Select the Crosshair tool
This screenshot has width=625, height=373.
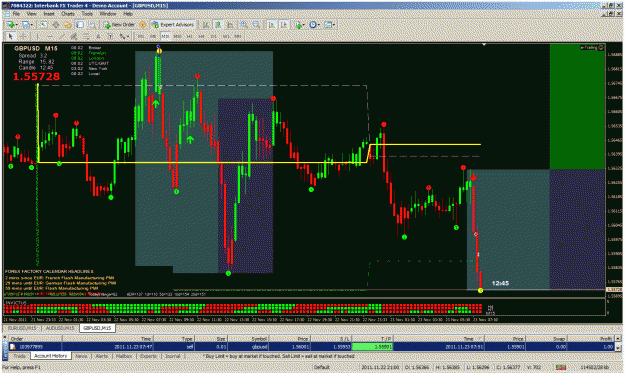pyautogui.click(x=23, y=36)
